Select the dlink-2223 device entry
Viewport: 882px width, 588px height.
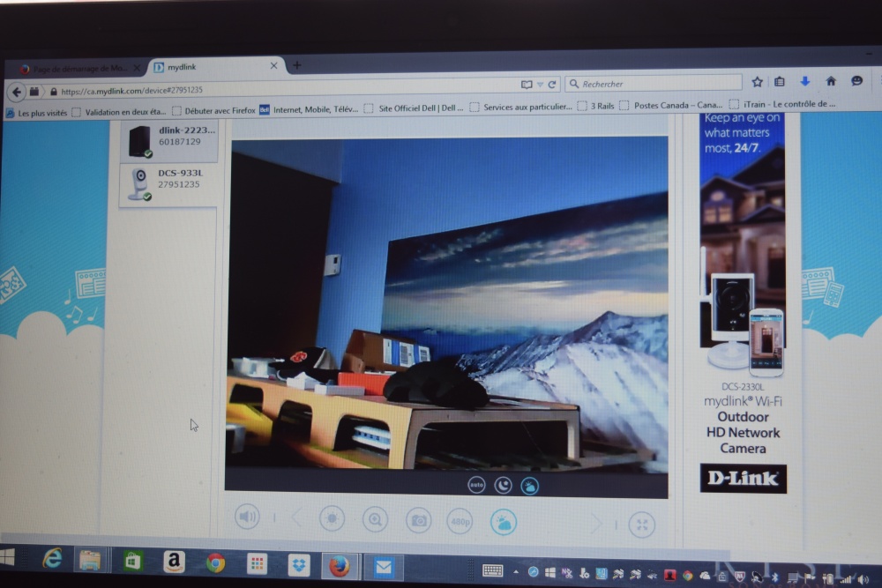point(168,140)
